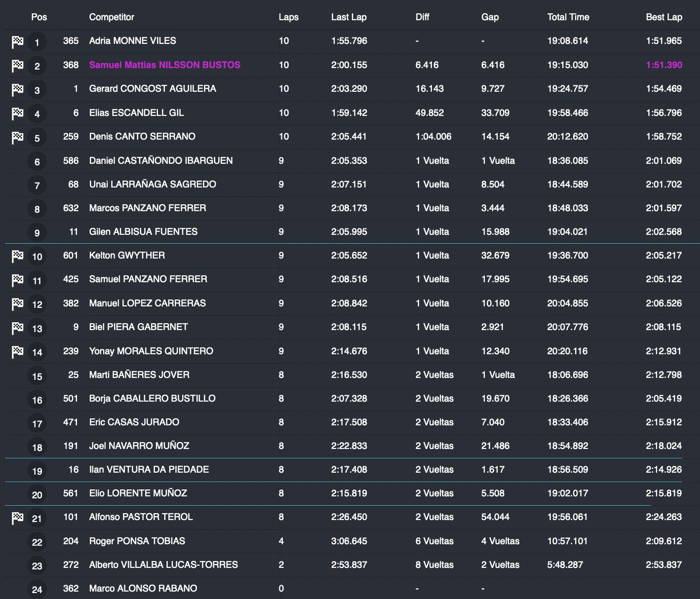Screen dimensions: 700x599
Task: Click the flag icon beside Biel PIERA GABERNET
Action: [x=18, y=327]
